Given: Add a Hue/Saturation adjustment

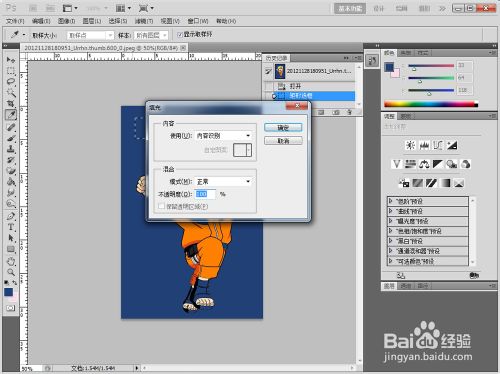Looking at the screenshot, I should pyautogui.click(x=410, y=164).
